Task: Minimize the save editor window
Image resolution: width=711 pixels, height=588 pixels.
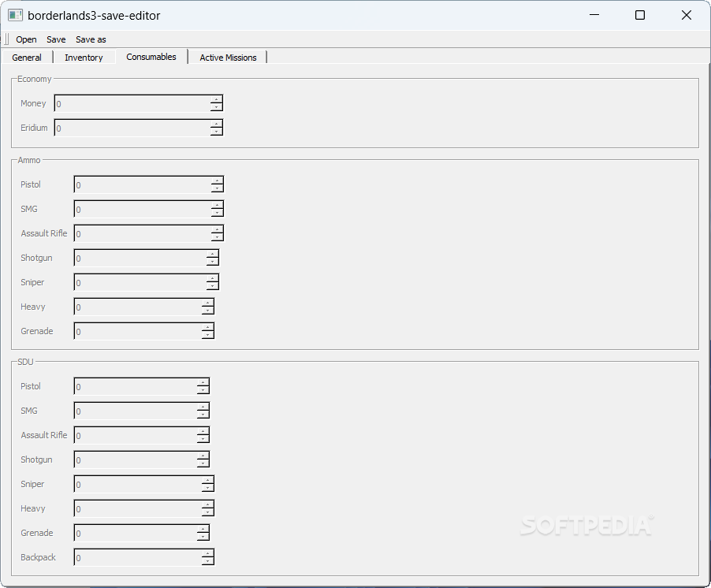Action: tap(594, 16)
